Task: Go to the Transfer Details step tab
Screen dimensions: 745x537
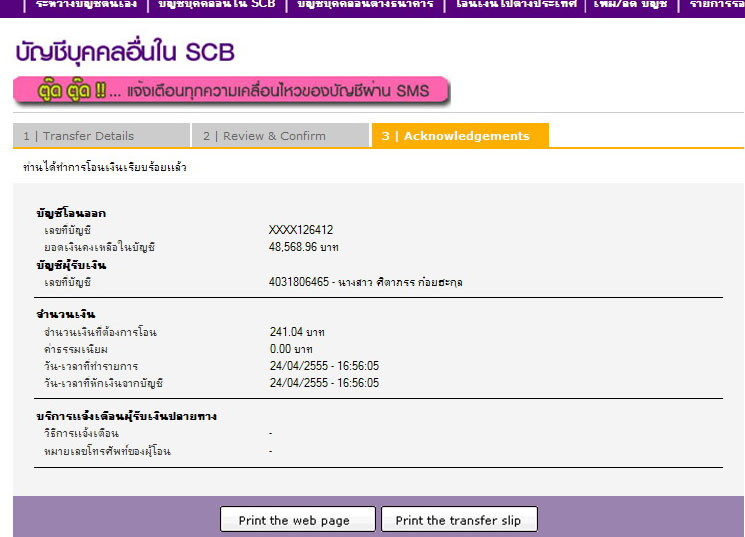Action: pos(101,136)
